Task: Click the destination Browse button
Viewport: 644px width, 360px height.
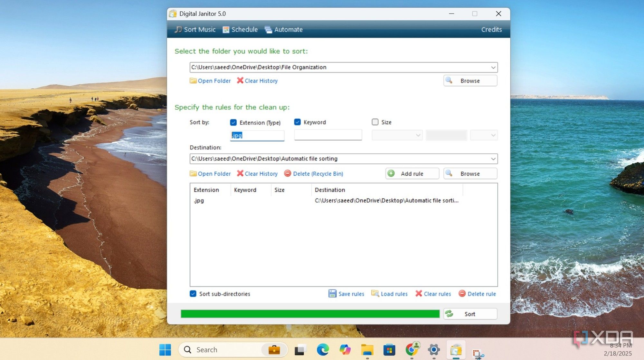Action: click(x=470, y=173)
